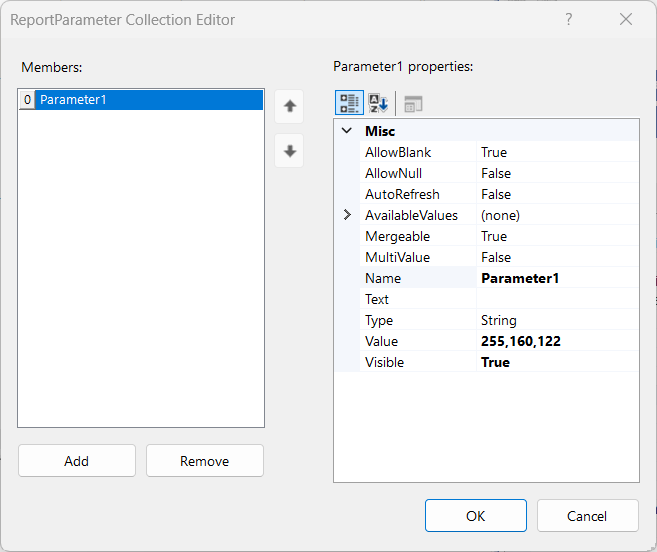Screen dimensions: 657x552
Task: Click the Value field 255,160,122
Action: [x=556, y=341]
